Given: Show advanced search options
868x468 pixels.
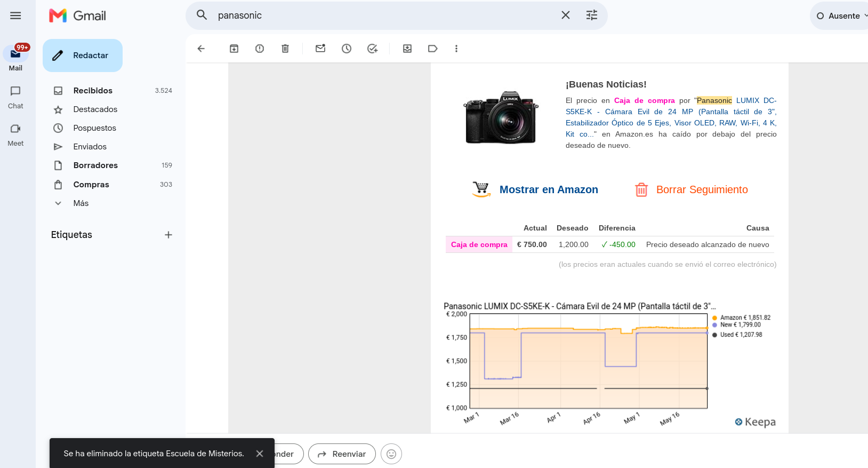Looking at the screenshot, I should click(x=592, y=15).
